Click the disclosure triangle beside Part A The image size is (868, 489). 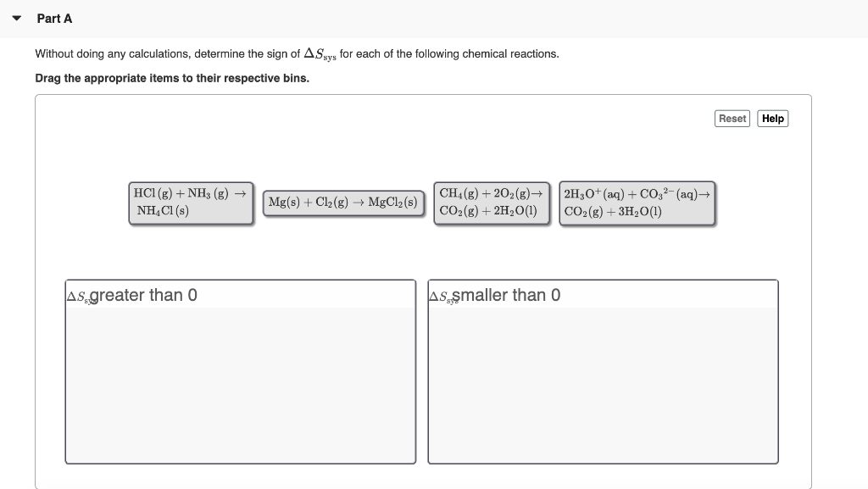click(x=14, y=16)
